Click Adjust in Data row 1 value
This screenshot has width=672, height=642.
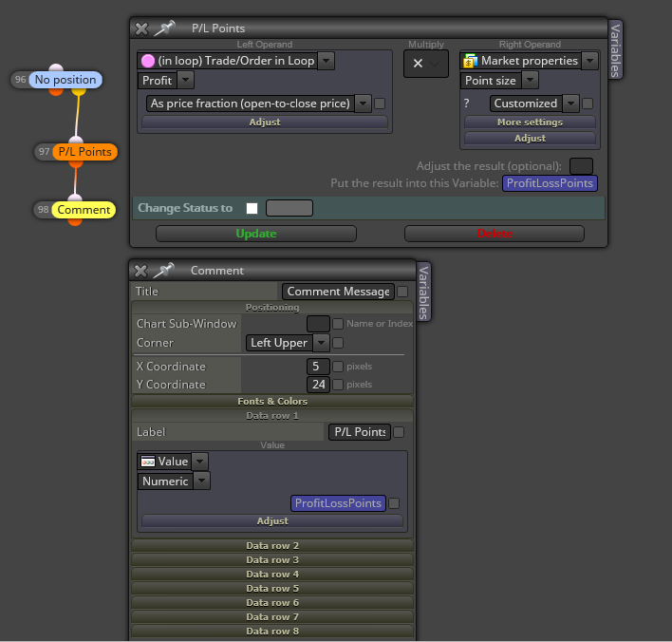tap(272, 521)
